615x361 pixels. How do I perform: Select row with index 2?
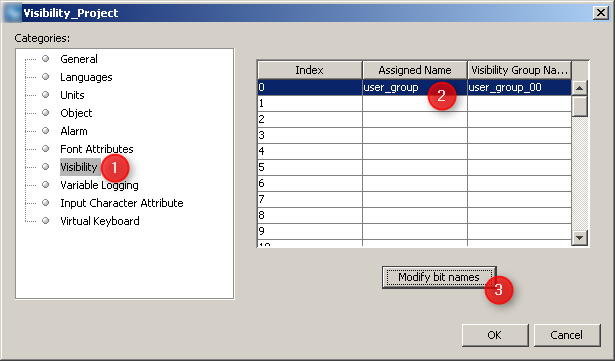[x=415, y=120]
